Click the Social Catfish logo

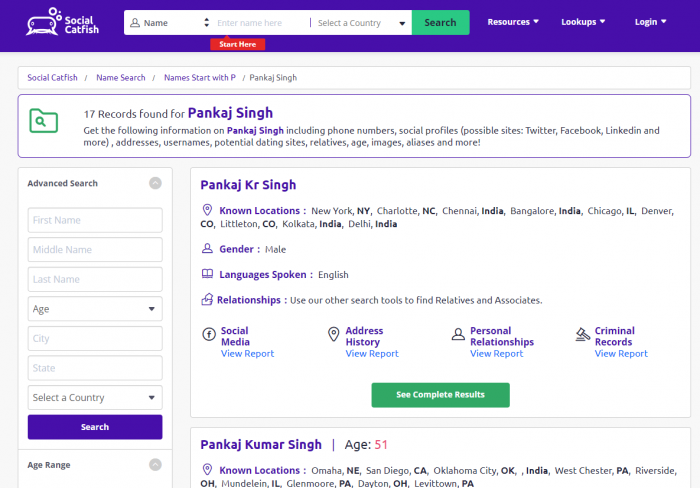62,22
